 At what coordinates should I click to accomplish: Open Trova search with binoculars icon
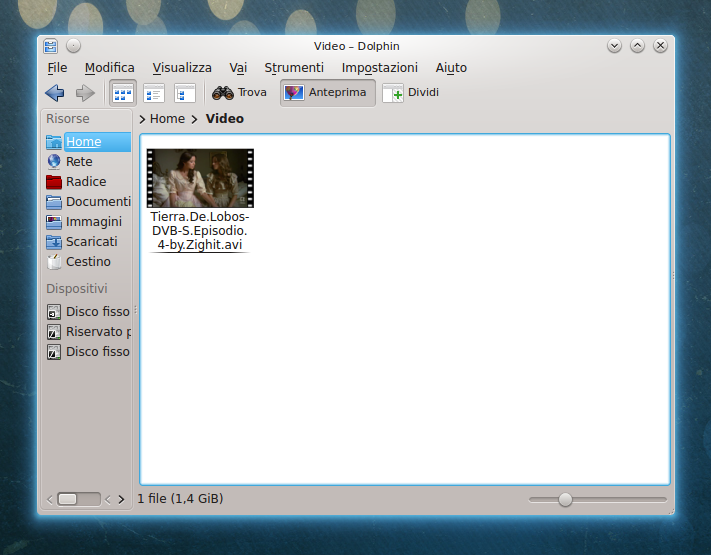(239, 92)
